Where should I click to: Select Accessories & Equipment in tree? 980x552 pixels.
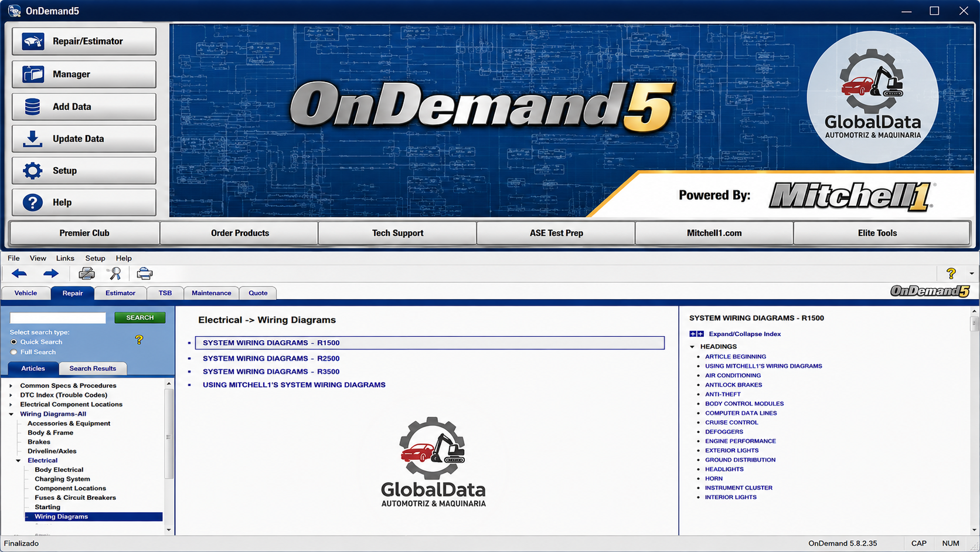pos(69,423)
